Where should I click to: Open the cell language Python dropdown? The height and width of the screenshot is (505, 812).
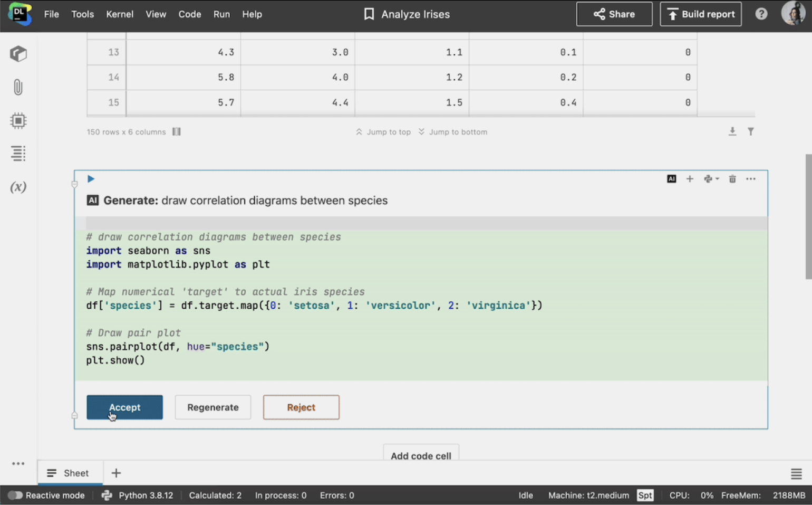711,179
